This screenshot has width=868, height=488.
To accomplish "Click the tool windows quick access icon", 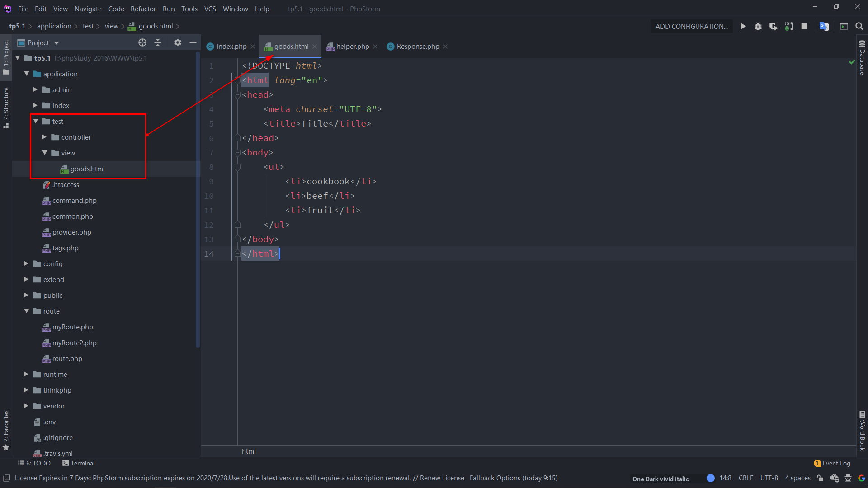I will [x=7, y=478].
